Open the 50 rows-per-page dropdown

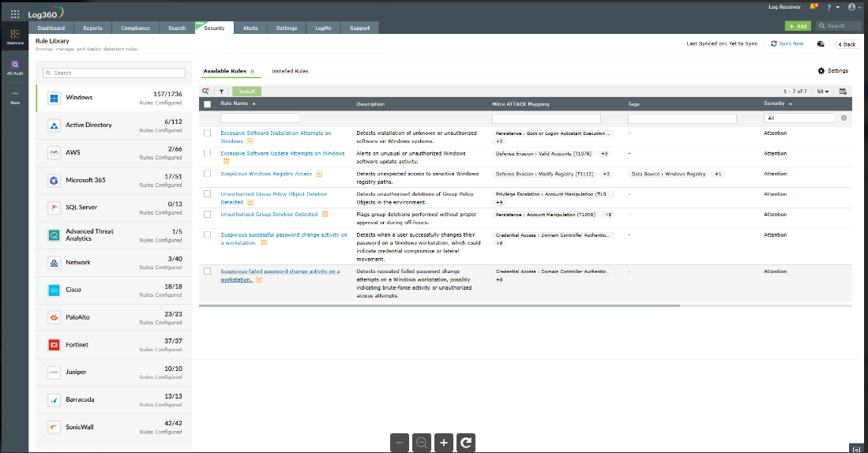coord(822,92)
